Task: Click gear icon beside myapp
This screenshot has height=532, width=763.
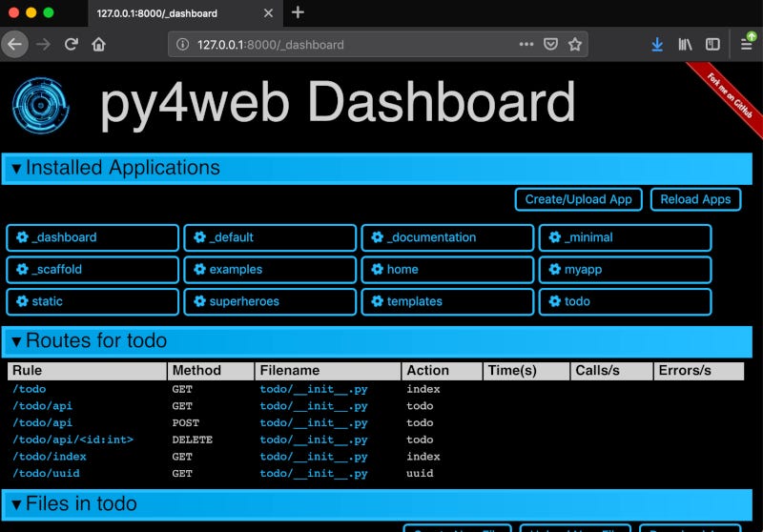Action: 555,270
